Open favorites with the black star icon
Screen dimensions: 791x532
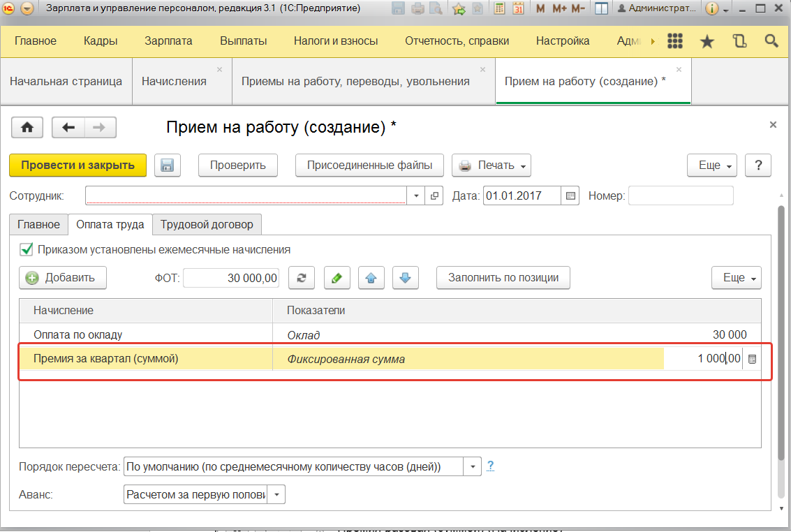tap(707, 41)
